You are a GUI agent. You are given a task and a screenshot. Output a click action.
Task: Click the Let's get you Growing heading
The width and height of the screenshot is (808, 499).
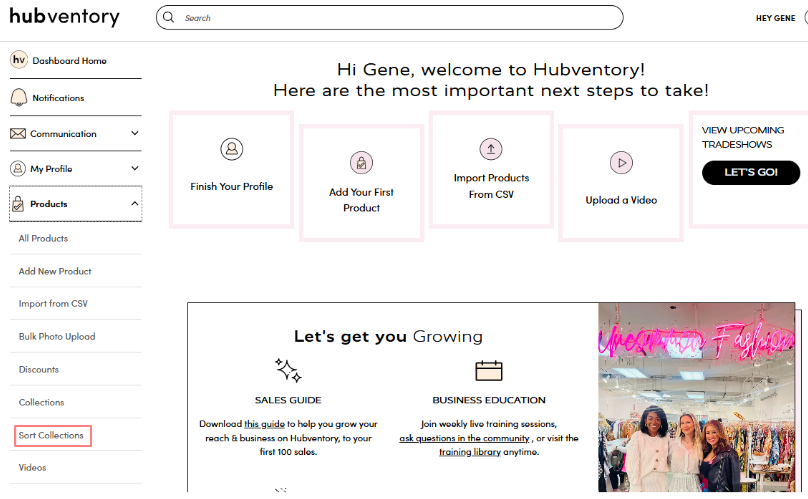click(389, 336)
